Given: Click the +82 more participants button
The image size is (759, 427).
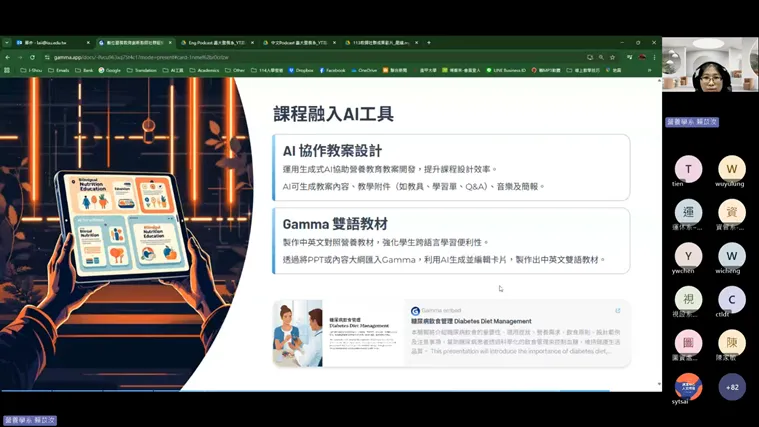Looking at the screenshot, I should click(732, 387).
